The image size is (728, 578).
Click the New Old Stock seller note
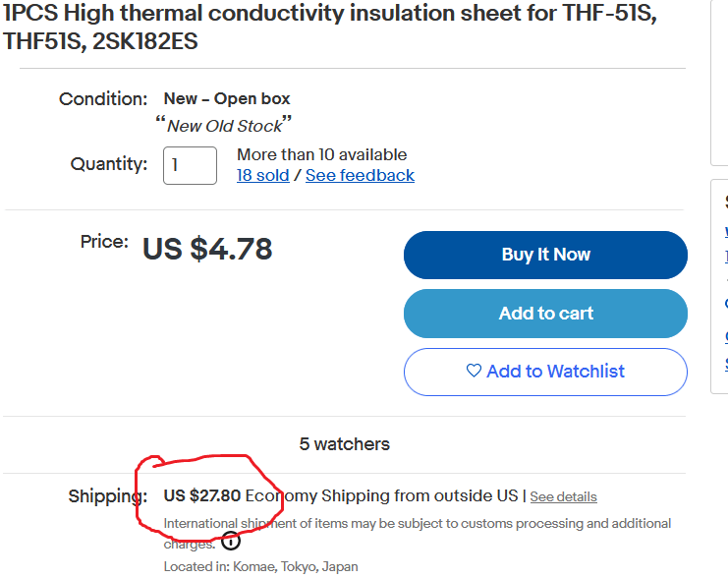pyautogui.click(x=224, y=126)
